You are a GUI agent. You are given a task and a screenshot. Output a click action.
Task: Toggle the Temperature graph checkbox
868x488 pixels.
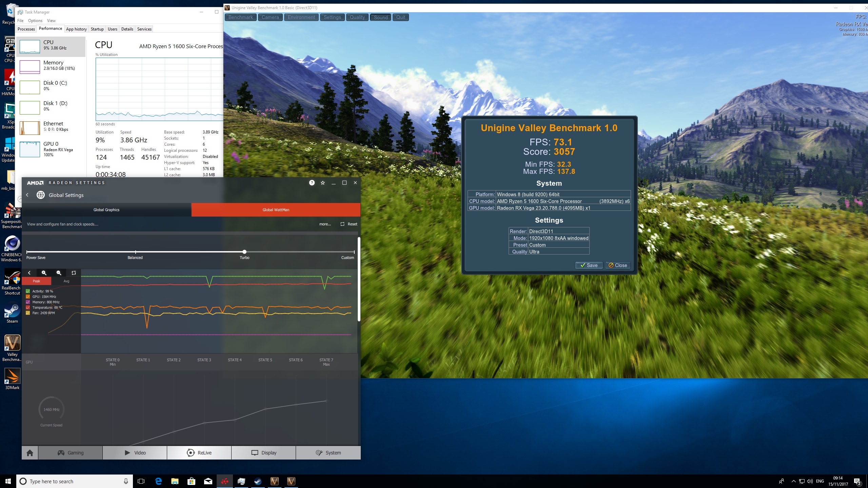pos(28,307)
